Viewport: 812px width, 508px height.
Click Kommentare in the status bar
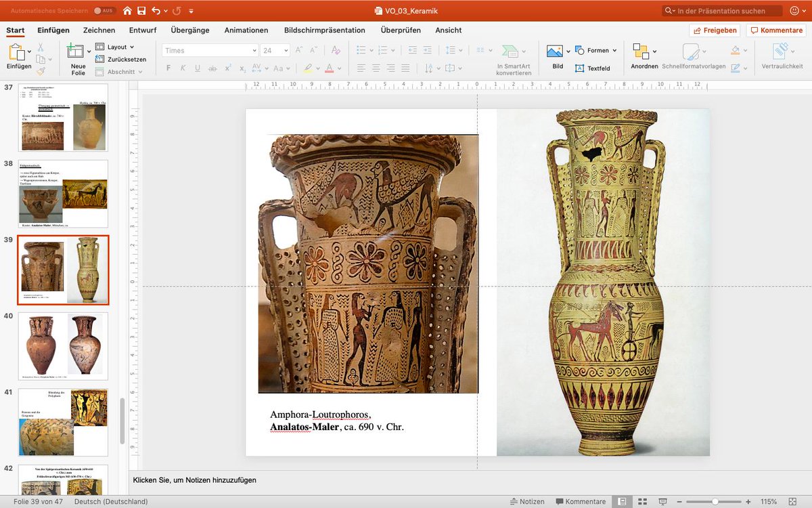[x=581, y=501]
